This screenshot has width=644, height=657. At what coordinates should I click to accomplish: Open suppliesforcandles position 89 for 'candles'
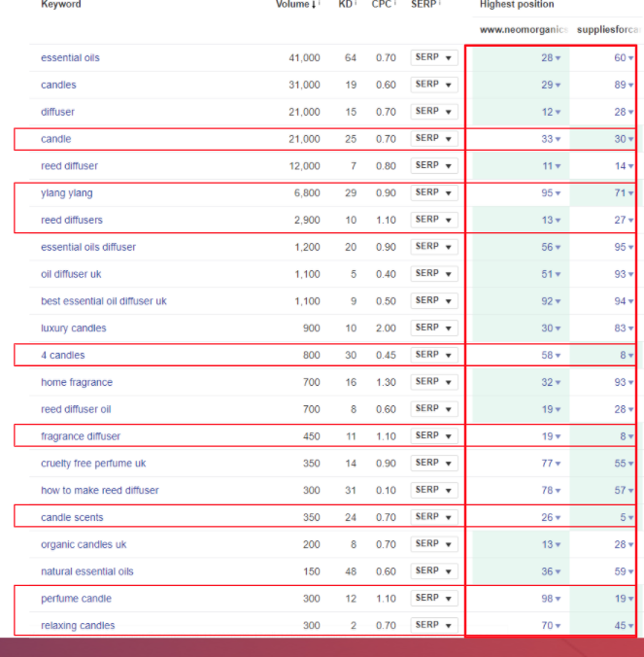[x=624, y=86]
